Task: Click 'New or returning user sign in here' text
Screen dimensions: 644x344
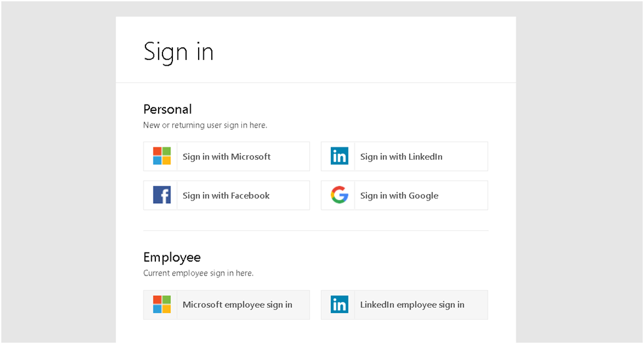Action: tap(205, 125)
